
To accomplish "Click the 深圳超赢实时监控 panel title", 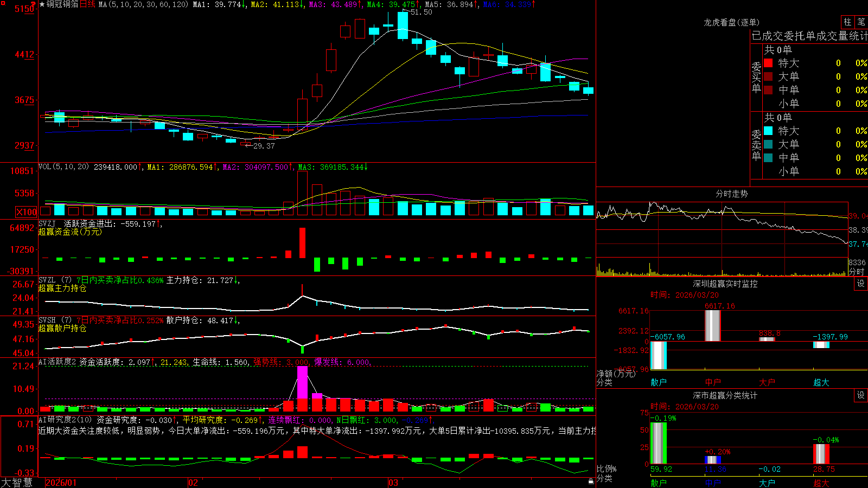I will [725, 284].
